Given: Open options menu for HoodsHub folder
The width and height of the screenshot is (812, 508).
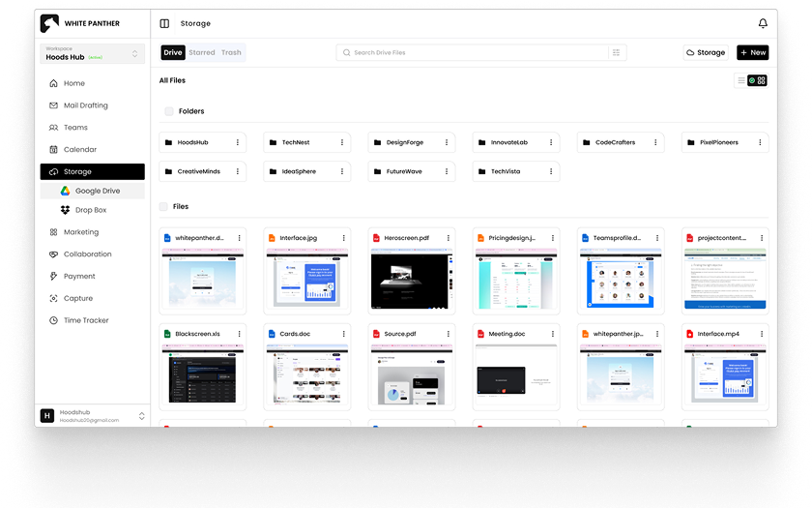Looking at the screenshot, I should coord(237,142).
